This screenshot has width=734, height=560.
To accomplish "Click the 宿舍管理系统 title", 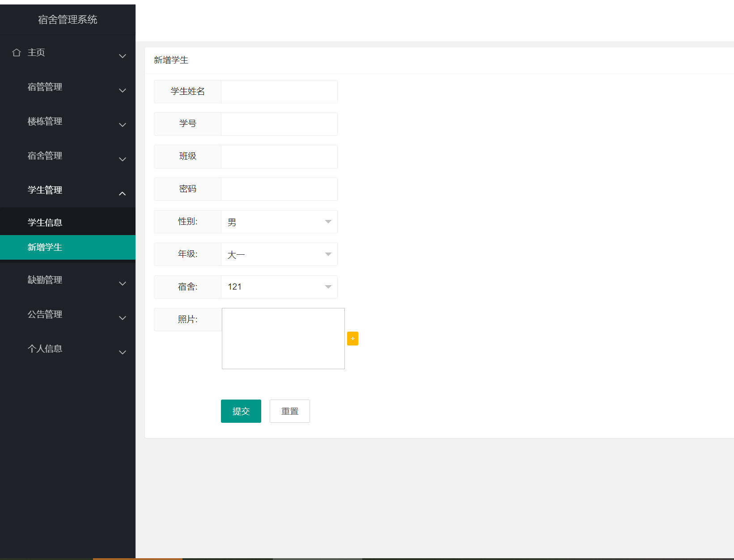I will pyautogui.click(x=68, y=20).
